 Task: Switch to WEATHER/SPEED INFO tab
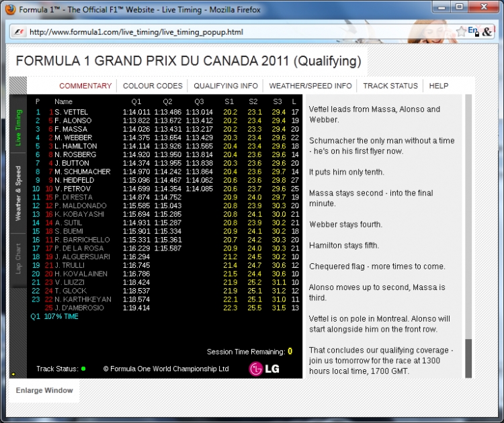tap(310, 86)
